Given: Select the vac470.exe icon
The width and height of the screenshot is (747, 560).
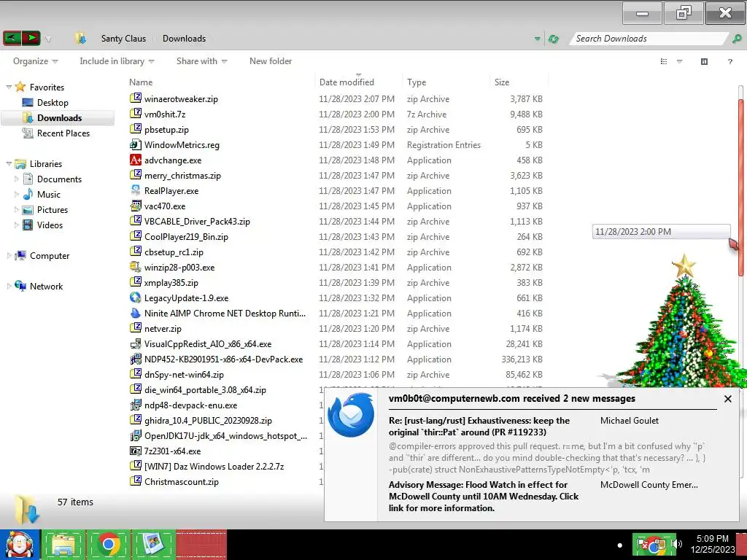Looking at the screenshot, I should click(x=136, y=206).
